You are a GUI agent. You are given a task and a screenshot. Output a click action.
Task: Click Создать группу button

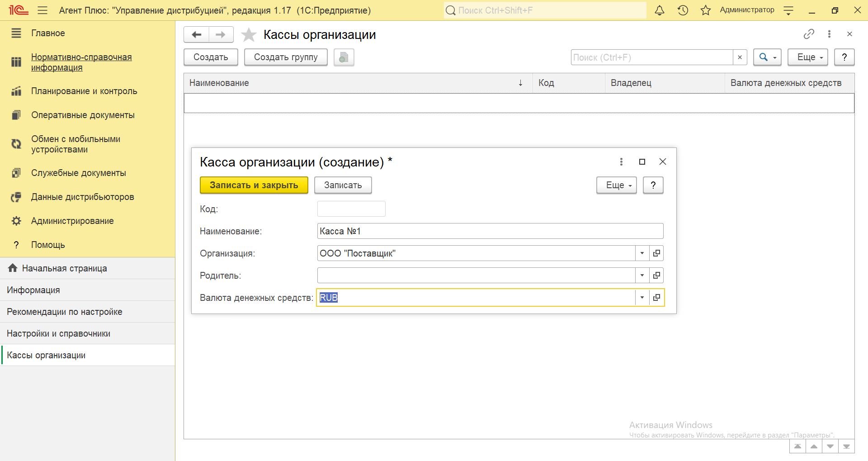(286, 57)
